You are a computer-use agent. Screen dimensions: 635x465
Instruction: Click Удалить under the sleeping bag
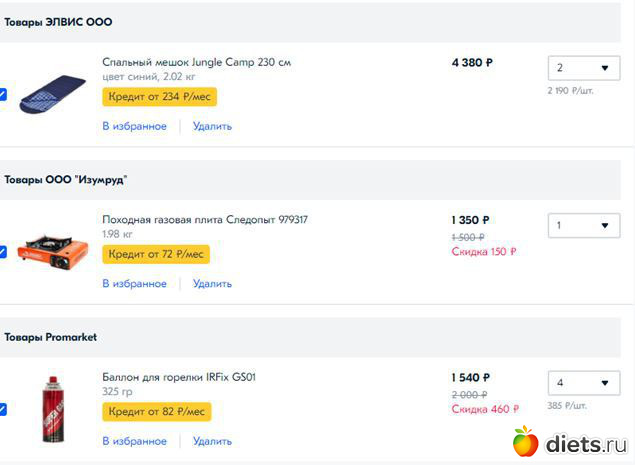(x=212, y=126)
